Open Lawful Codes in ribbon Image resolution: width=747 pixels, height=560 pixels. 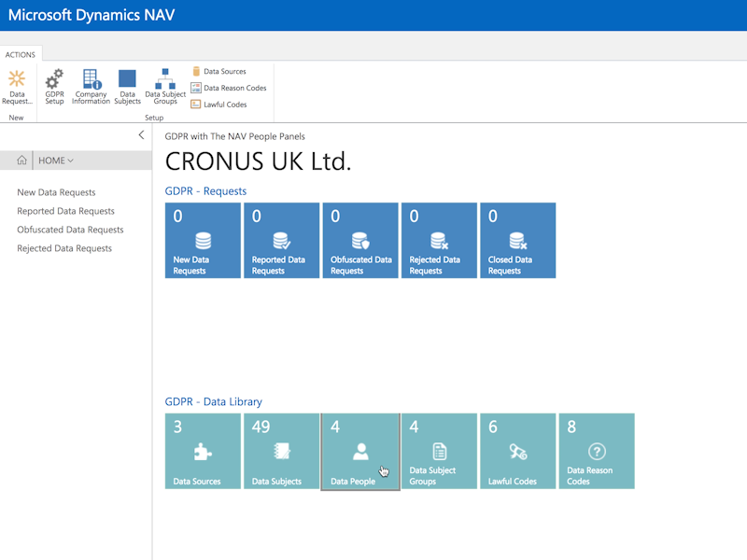pos(219,105)
